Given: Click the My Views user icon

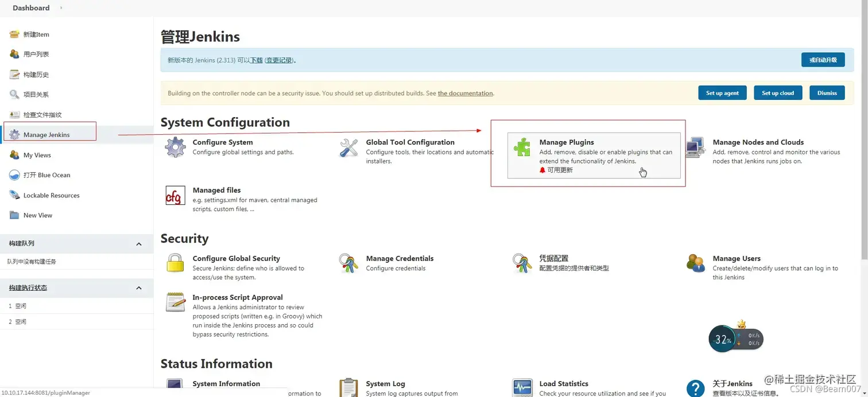Looking at the screenshot, I should [14, 155].
